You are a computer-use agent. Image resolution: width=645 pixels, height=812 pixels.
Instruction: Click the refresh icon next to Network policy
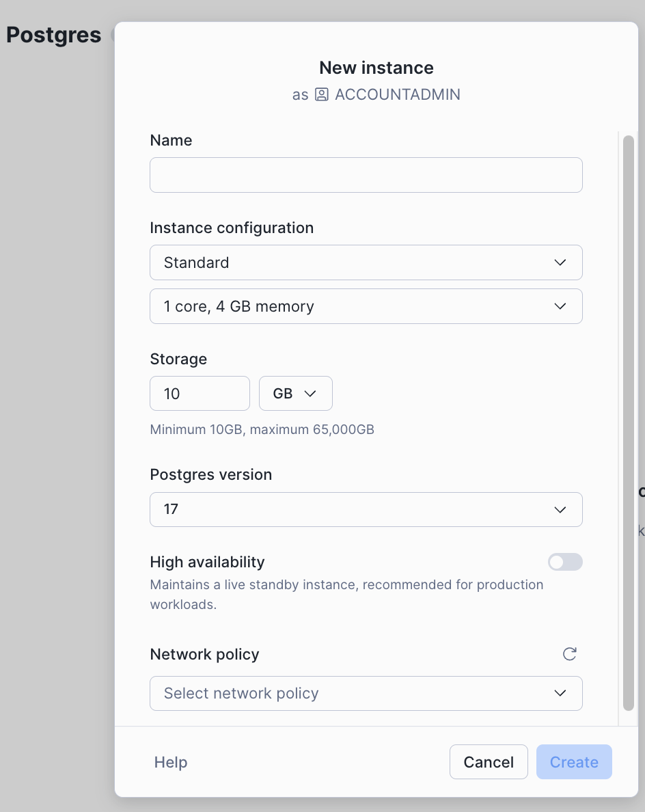[569, 654]
